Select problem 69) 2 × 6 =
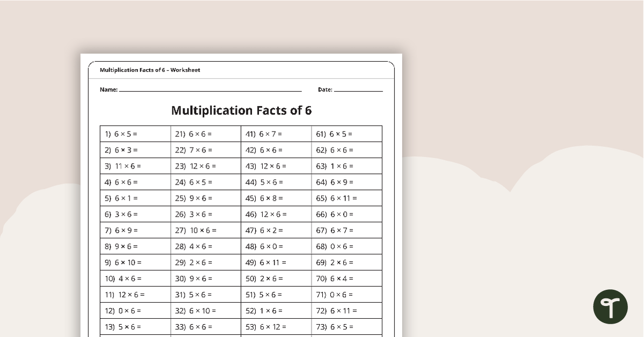 pyautogui.click(x=334, y=262)
